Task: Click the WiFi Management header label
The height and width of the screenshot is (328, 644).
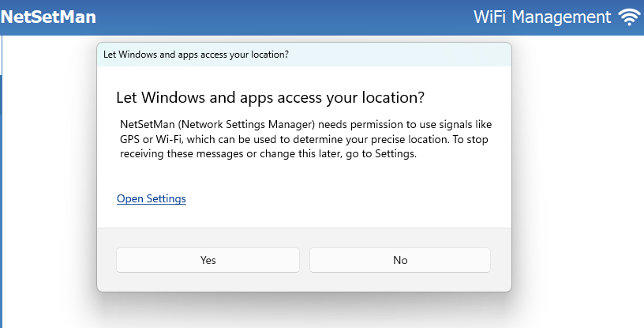Action: (x=542, y=17)
